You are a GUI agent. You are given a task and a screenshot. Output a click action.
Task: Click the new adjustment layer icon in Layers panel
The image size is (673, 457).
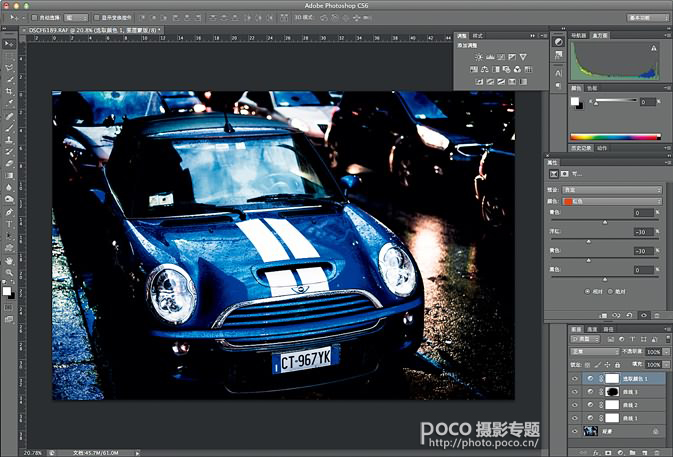tap(620, 453)
